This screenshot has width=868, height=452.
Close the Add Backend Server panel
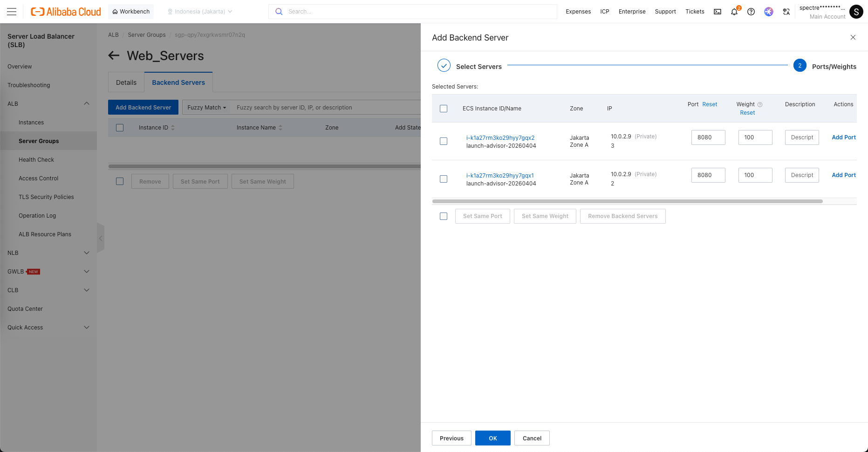point(853,37)
